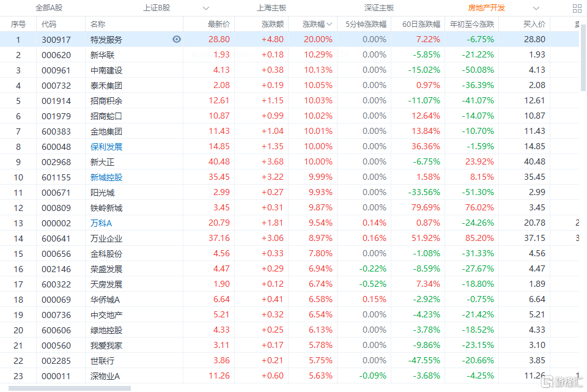
Task: Select stock name 中南建设
Action: pos(106,70)
